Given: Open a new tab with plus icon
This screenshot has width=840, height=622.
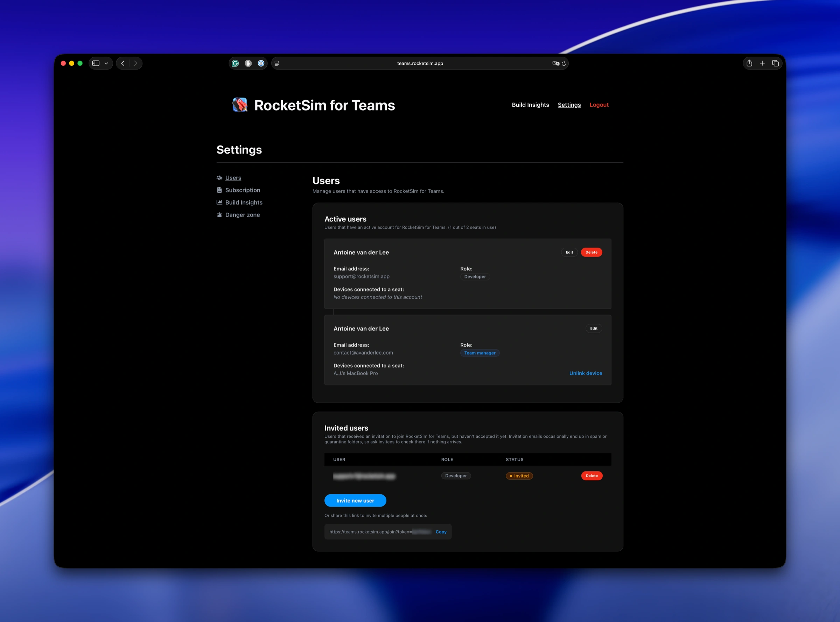Looking at the screenshot, I should (x=762, y=63).
